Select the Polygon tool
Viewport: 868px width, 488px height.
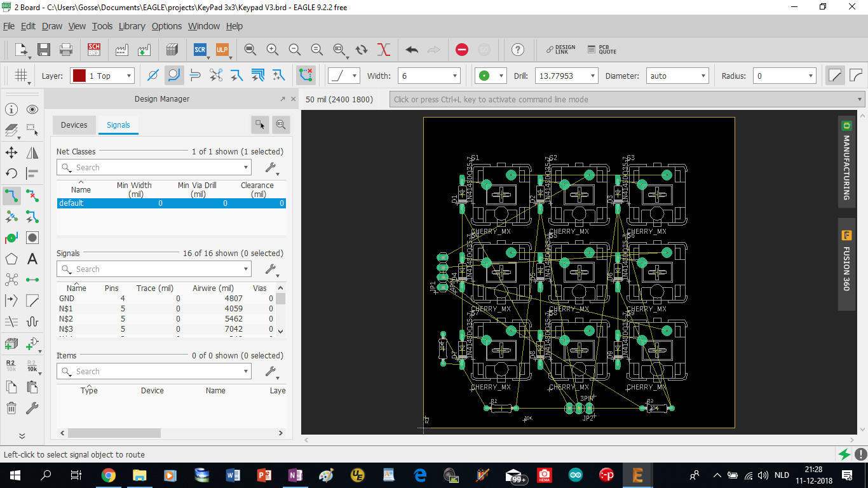[x=11, y=259]
